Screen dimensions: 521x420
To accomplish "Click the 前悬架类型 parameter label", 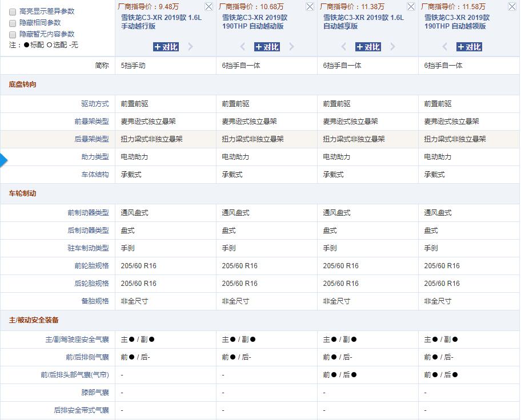I will [x=92, y=122].
